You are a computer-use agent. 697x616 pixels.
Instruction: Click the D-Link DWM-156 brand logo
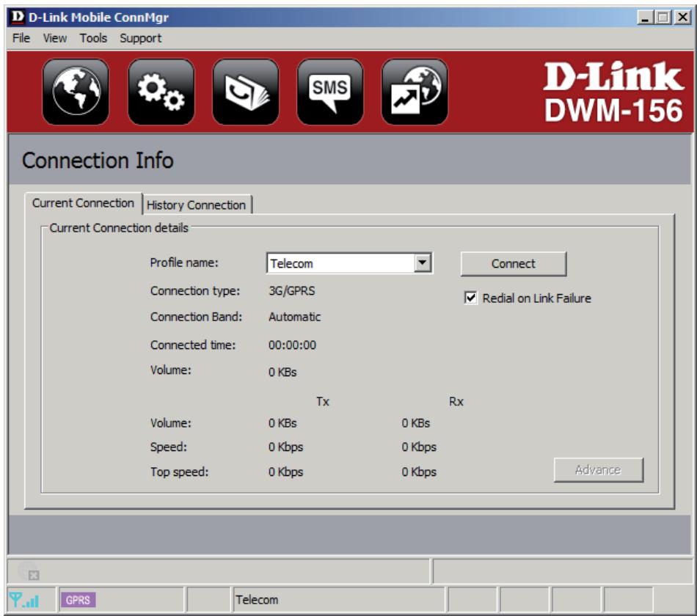point(613,92)
